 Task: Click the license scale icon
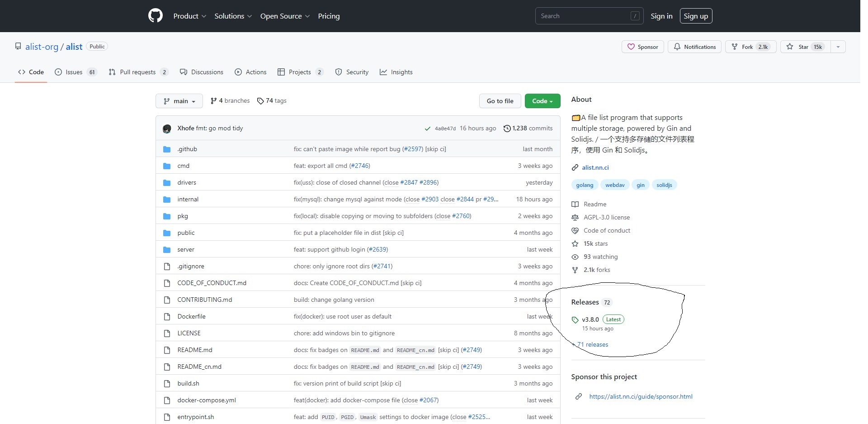click(x=575, y=217)
